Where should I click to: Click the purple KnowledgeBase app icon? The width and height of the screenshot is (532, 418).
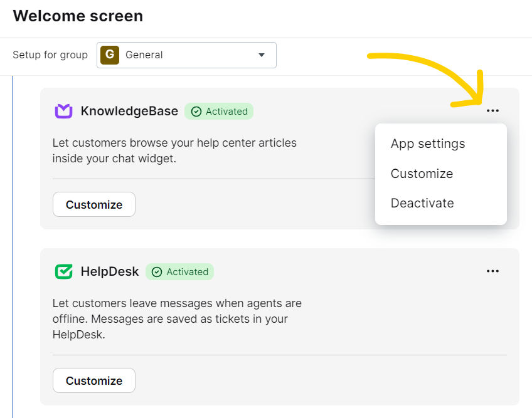pyautogui.click(x=63, y=111)
